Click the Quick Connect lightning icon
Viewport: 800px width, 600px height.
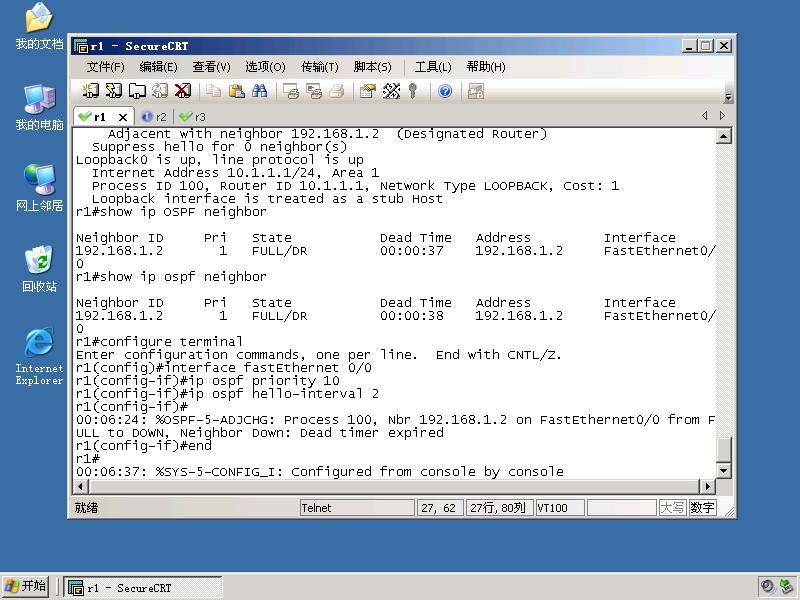113,91
